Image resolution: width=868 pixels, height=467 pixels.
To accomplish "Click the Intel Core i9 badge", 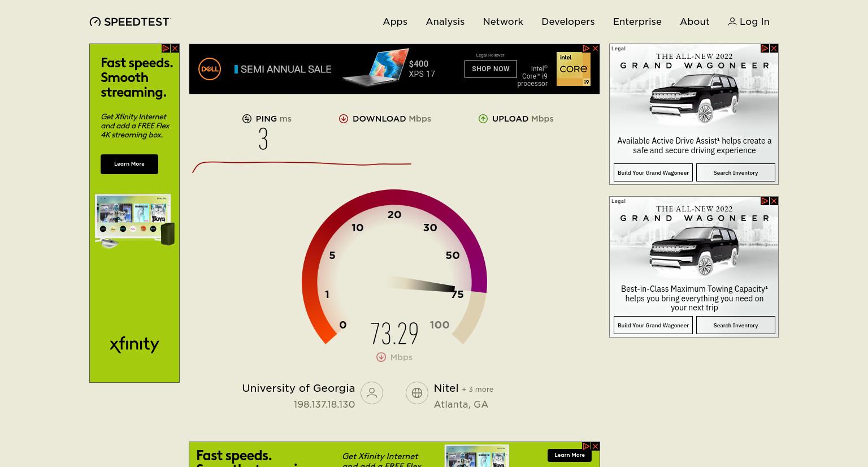I will (x=574, y=69).
